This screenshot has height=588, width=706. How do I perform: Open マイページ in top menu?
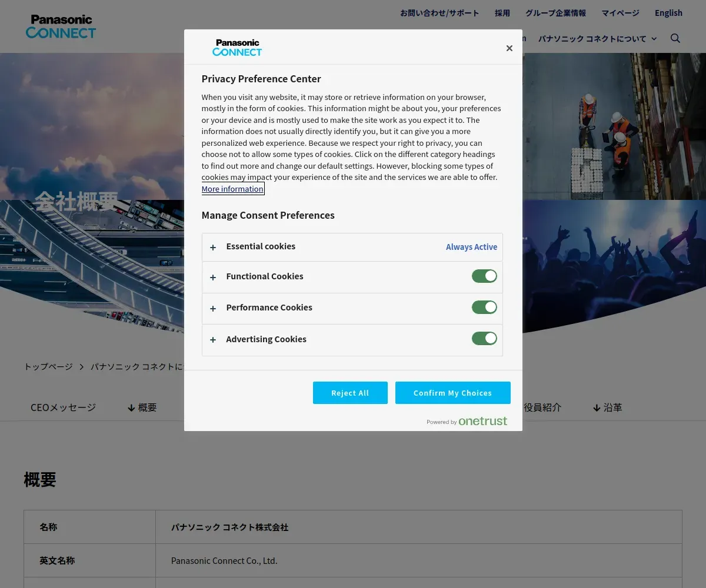[620, 13]
